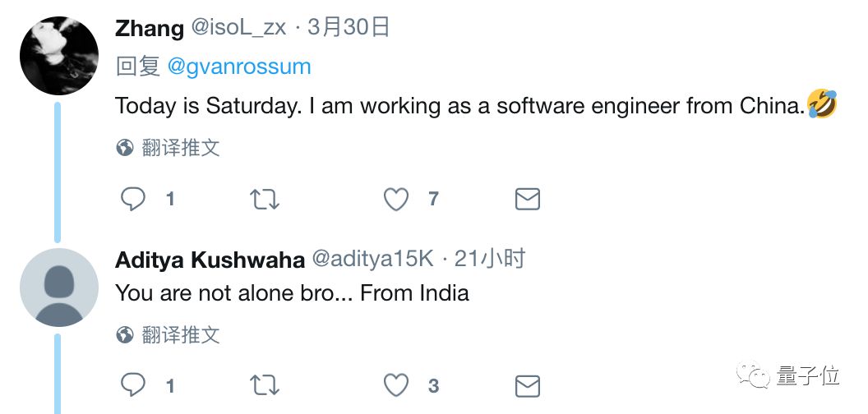Open Aditya Kushwaha profile name
The width and height of the screenshot is (868, 414).
point(210,260)
